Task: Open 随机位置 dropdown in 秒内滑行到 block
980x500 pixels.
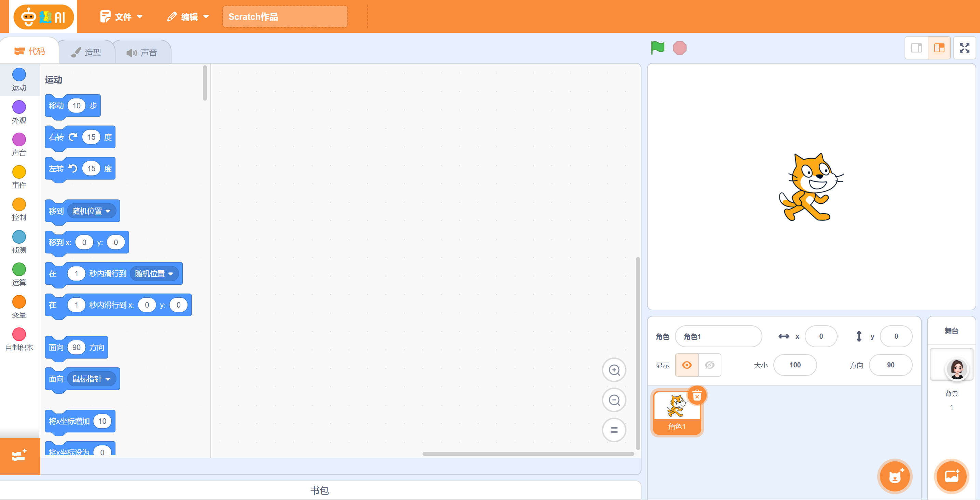Action: tap(154, 274)
